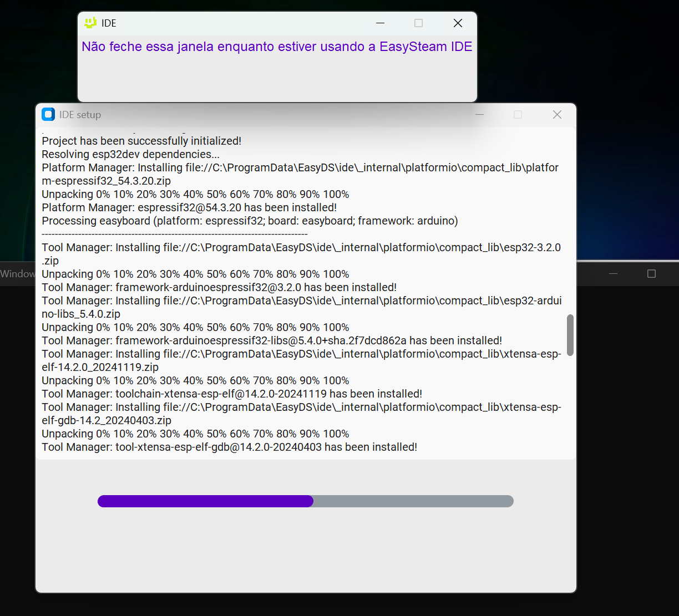Click the 'm-espressif32_54.3.20.zip' text
This screenshot has height=616, width=679.
106,181
